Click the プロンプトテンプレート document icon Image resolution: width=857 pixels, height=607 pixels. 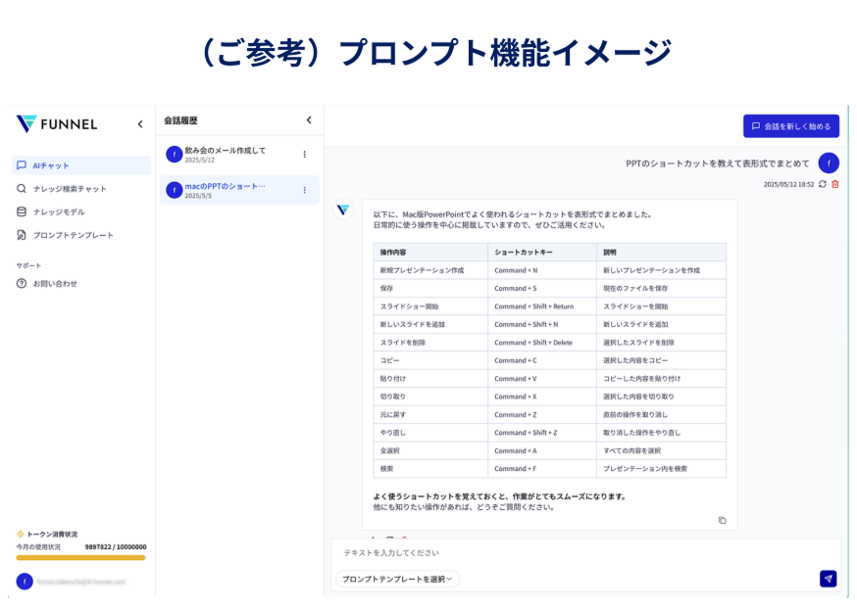tap(22, 235)
